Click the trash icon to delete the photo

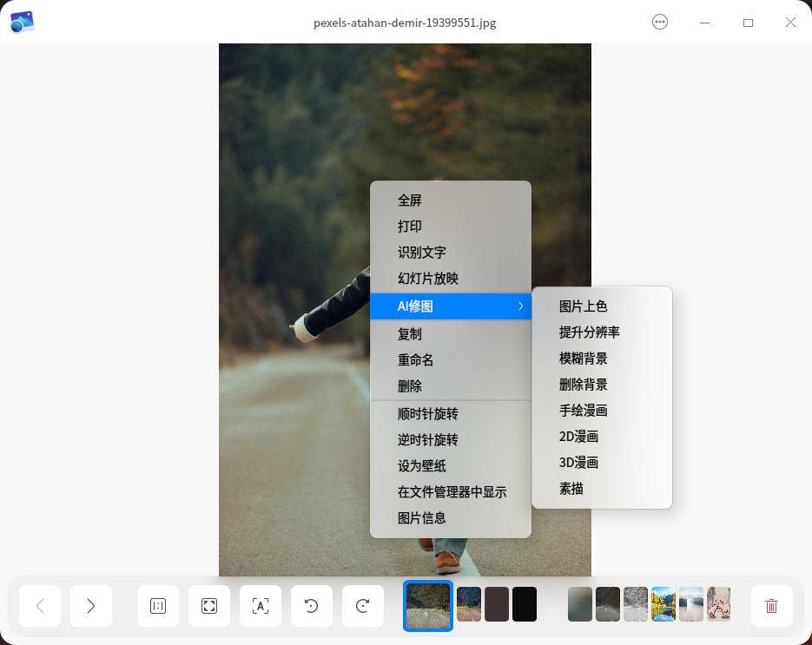(x=771, y=606)
